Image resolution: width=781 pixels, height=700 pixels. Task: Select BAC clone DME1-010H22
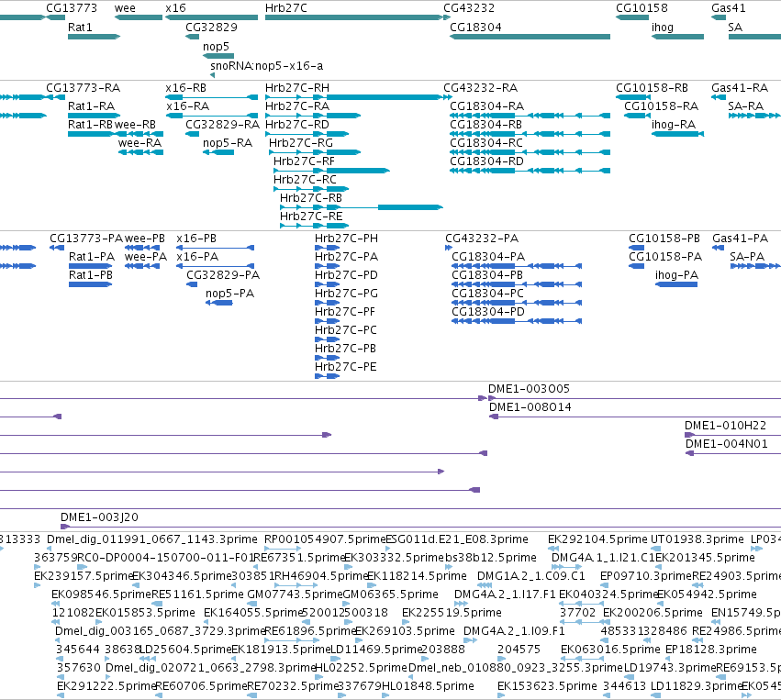(x=725, y=426)
